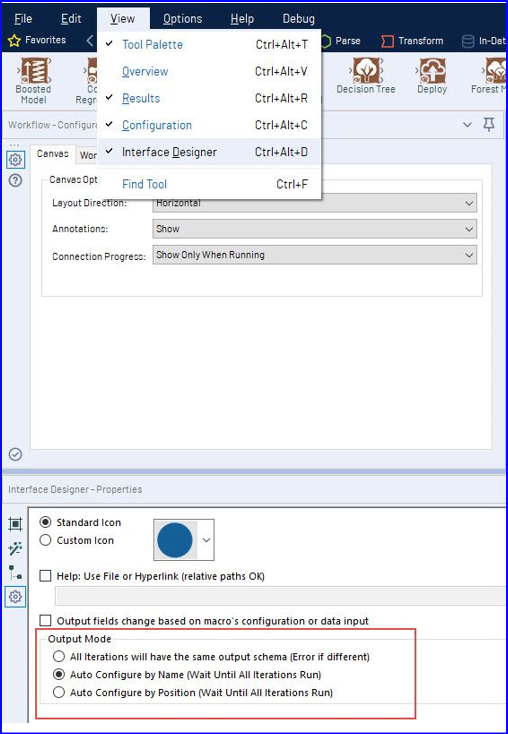Click Find Tool in the View menu
This screenshot has height=734, width=508.
(x=144, y=184)
